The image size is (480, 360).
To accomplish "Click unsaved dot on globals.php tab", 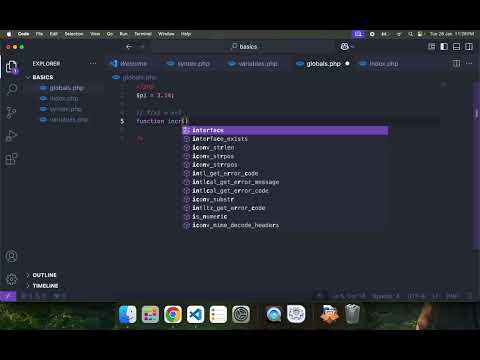I will 347,63.
